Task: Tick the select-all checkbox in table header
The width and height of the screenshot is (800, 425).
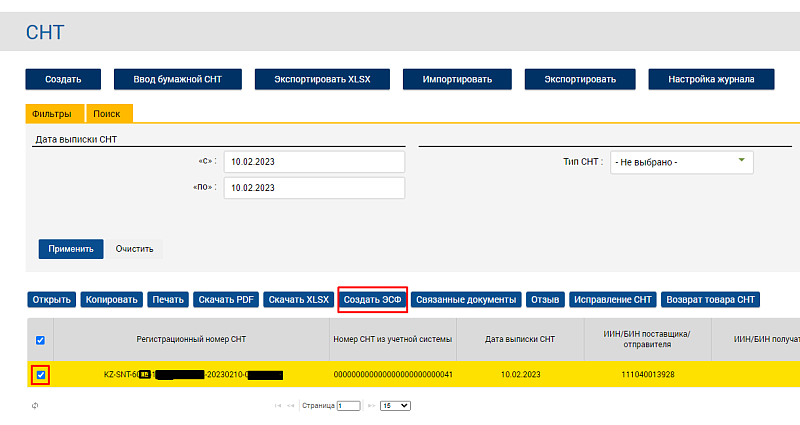Action: (40, 340)
